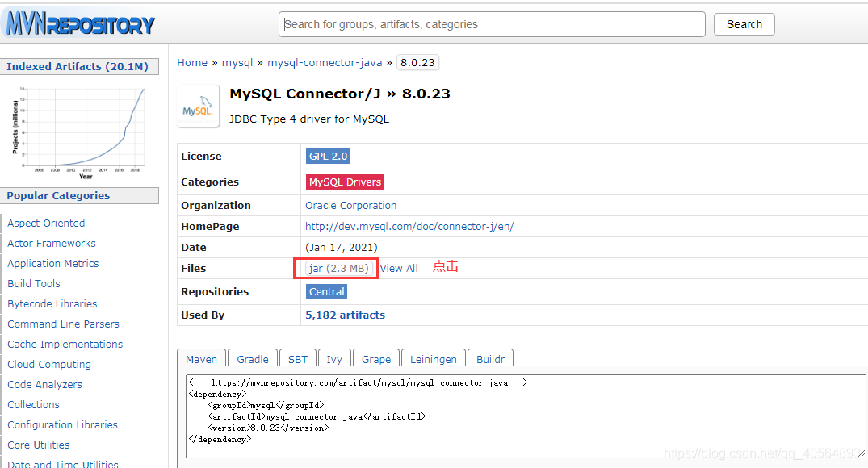Click the MySQL artifact logo image
868x468 pixels.
(198, 107)
